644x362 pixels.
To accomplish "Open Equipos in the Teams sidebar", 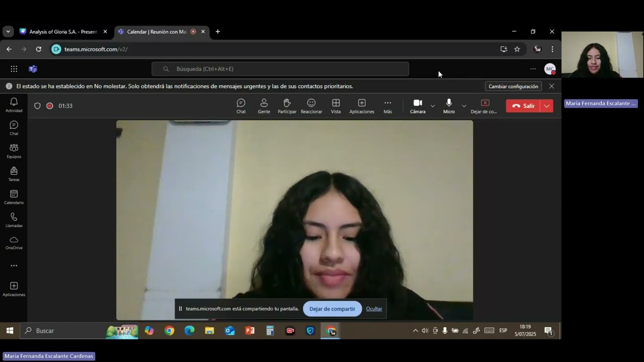I will [14, 151].
